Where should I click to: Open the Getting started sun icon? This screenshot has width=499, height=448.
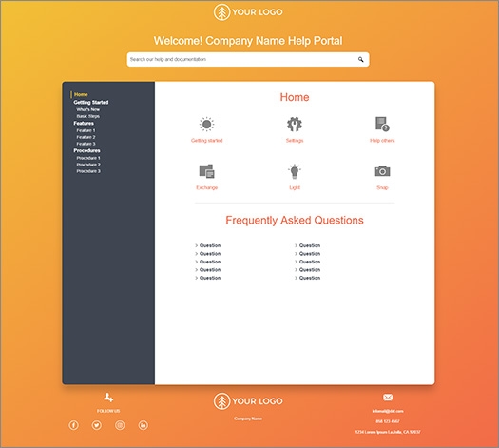click(206, 124)
